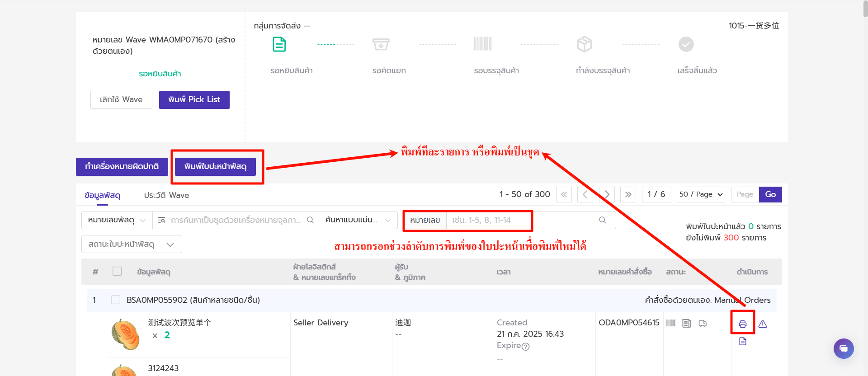Click the item code 3124243
This screenshot has height=376, width=868.
click(x=163, y=368)
